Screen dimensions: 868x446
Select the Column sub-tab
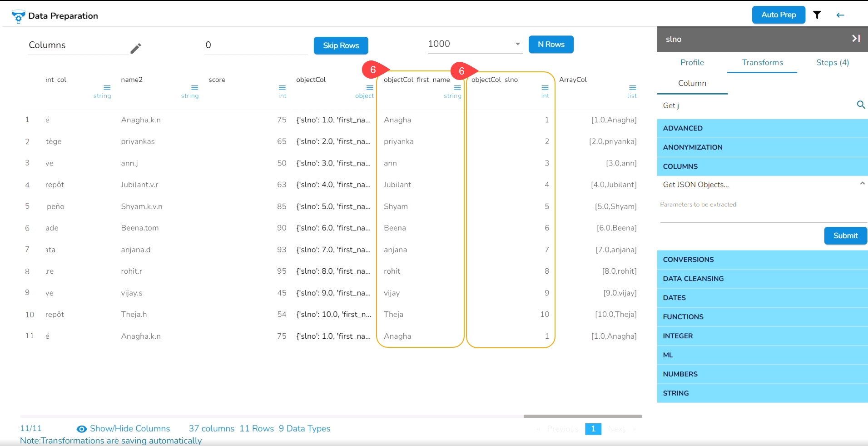click(692, 84)
